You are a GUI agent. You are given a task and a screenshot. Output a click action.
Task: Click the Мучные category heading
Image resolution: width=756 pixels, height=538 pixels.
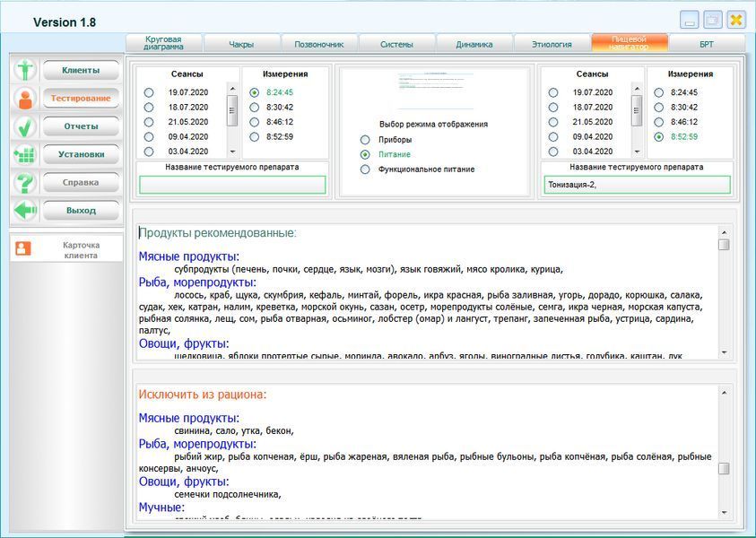coord(161,508)
